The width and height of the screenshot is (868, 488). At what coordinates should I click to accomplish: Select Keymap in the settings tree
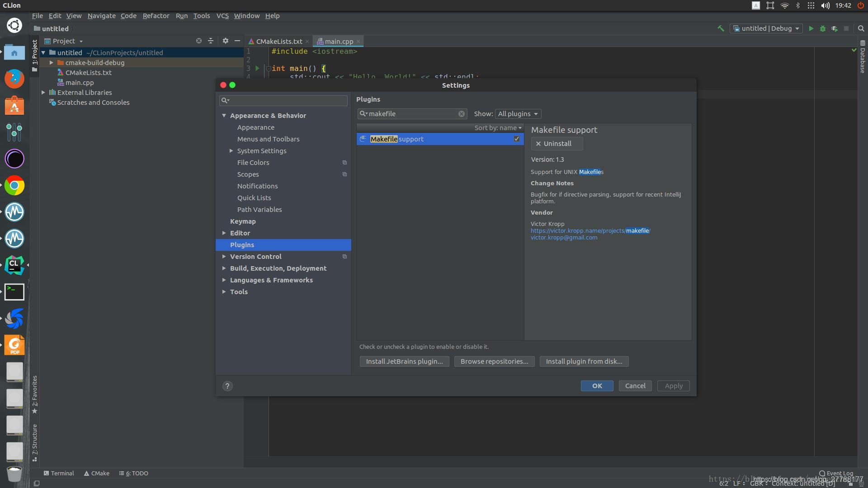click(x=243, y=221)
